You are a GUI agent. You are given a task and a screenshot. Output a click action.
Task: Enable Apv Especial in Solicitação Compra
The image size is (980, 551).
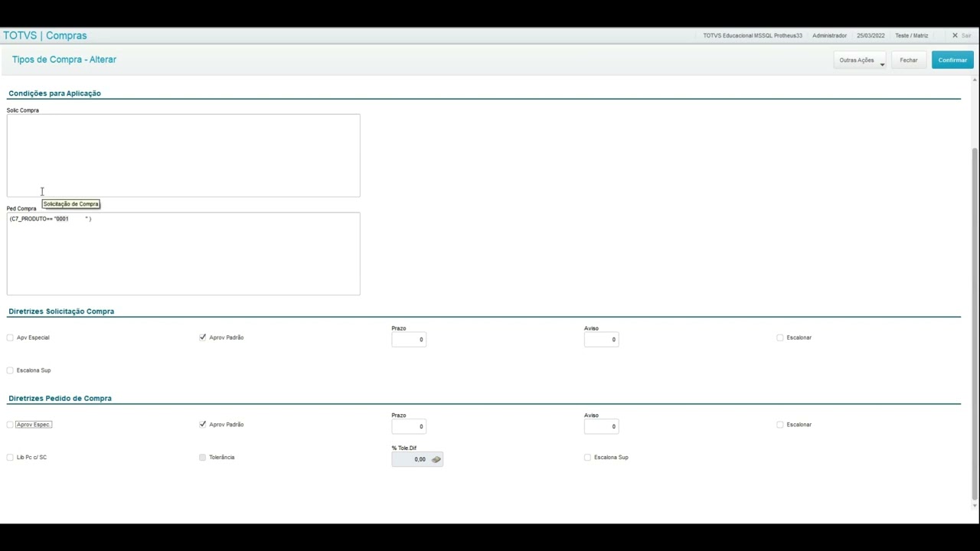coord(10,337)
